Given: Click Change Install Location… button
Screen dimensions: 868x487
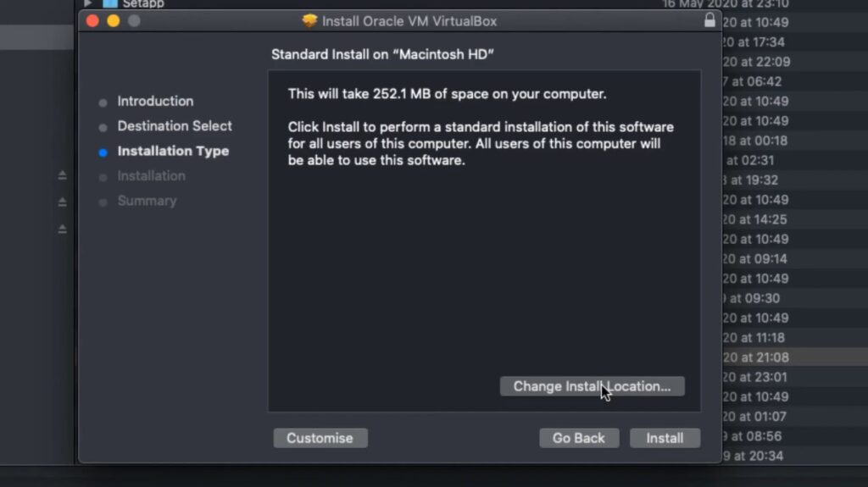Looking at the screenshot, I should 592,386.
